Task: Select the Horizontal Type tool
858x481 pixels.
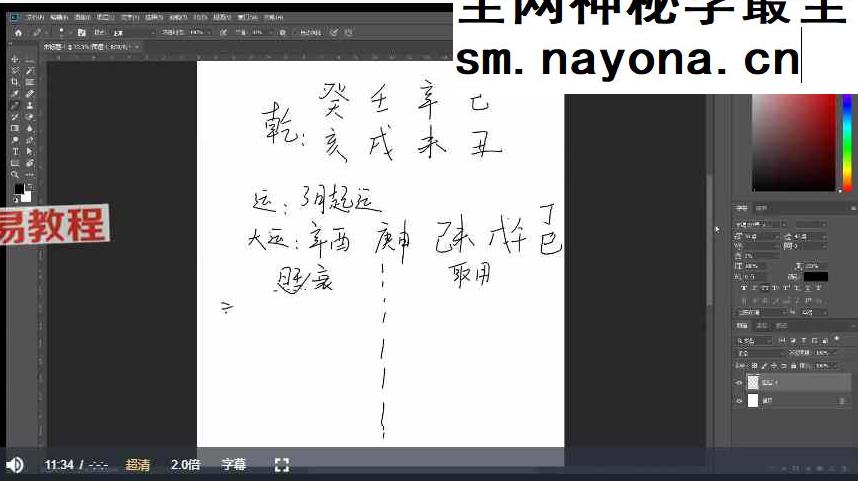Action: (15, 151)
